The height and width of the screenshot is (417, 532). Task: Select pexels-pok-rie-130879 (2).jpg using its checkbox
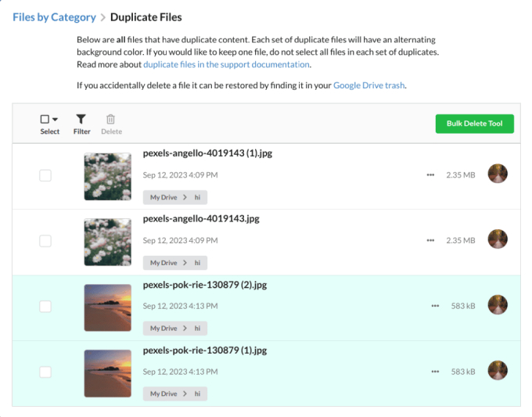pyautogui.click(x=45, y=306)
